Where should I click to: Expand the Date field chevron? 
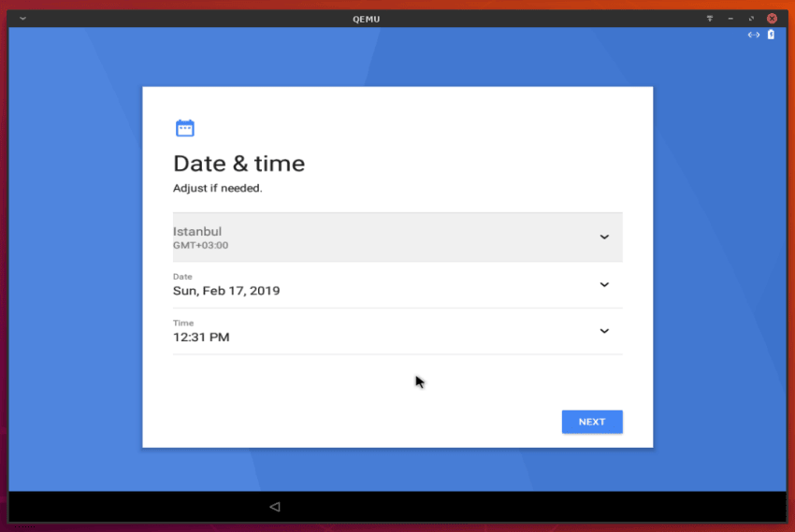pyautogui.click(x=604, y=285)
